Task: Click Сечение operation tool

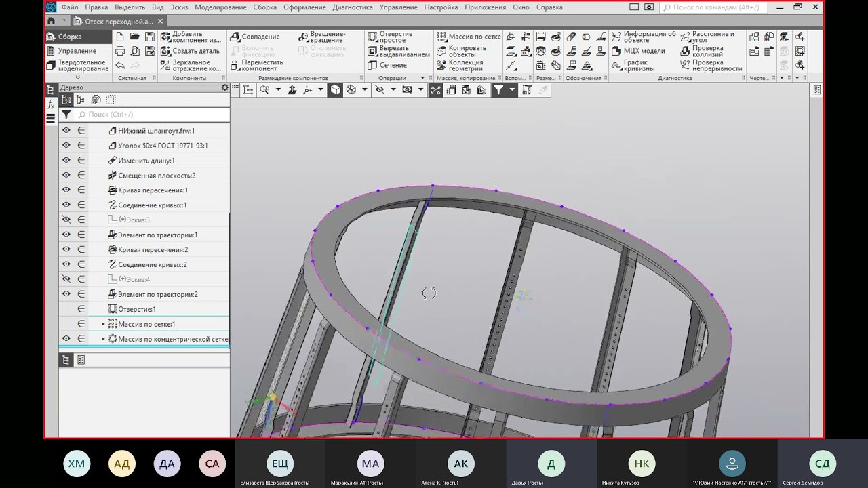Action: point(387,66)
